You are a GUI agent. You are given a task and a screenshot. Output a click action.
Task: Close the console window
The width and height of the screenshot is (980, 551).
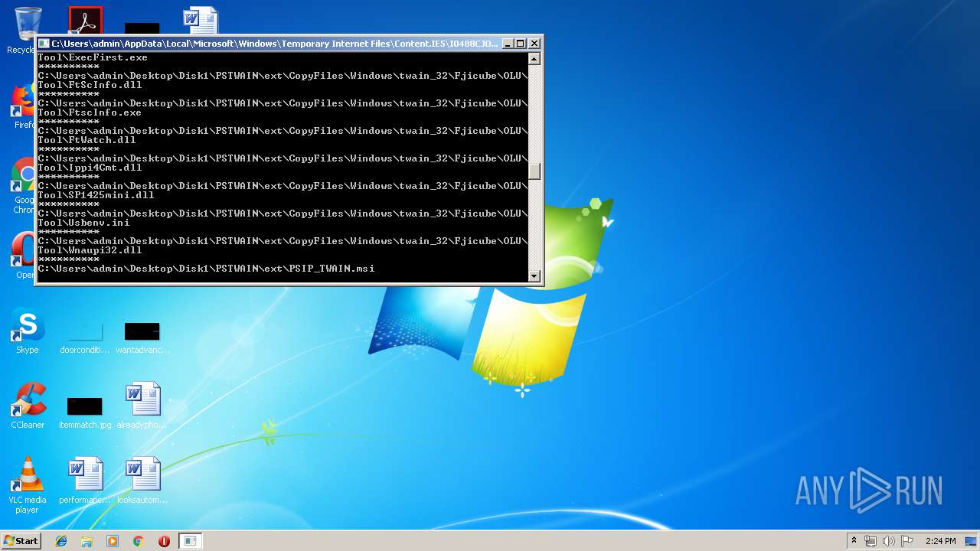pos(534,44)
